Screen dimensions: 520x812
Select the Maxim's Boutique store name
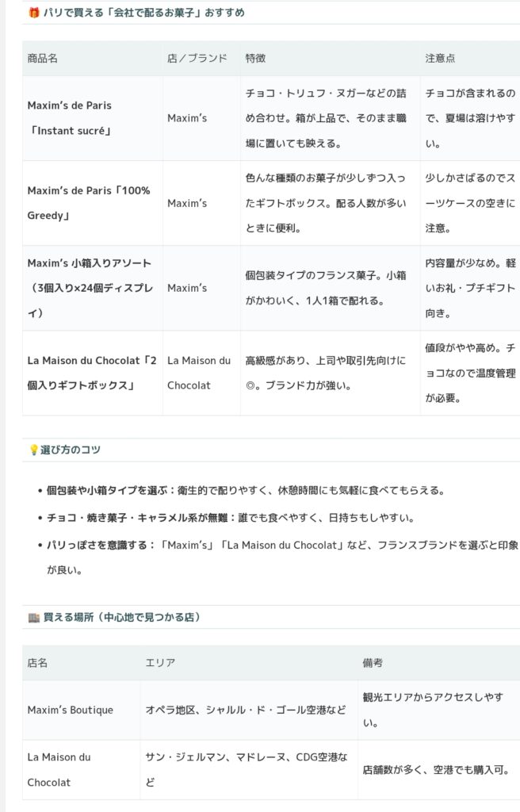click(71, 710)
